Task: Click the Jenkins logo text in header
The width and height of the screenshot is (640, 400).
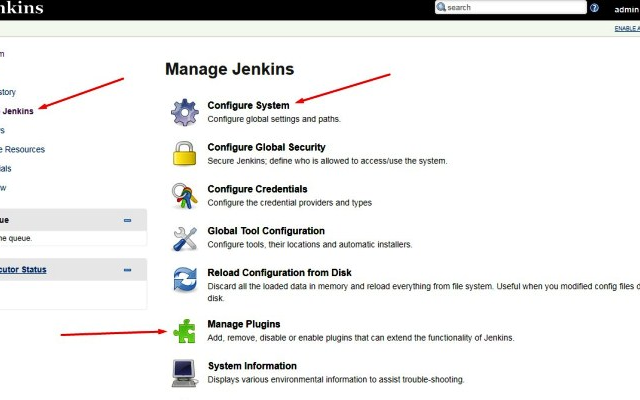Action: pos(22,8)
